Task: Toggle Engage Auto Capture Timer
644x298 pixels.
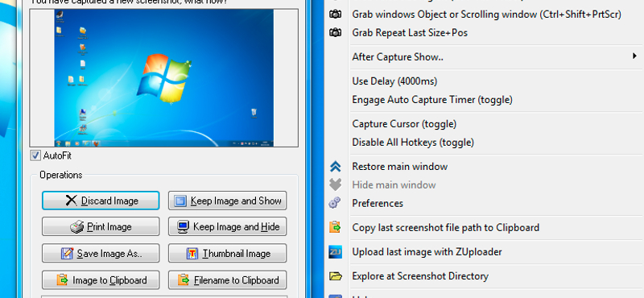Action: pos(432,100)
